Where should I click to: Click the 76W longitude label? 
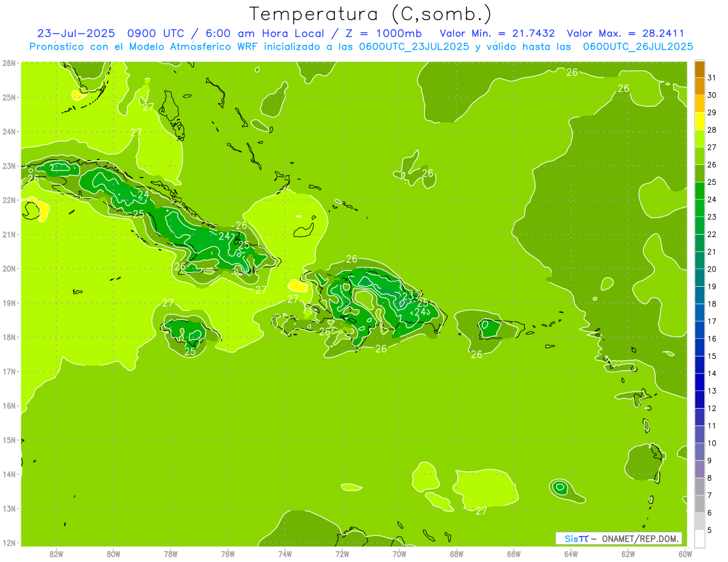pos(227,554)
